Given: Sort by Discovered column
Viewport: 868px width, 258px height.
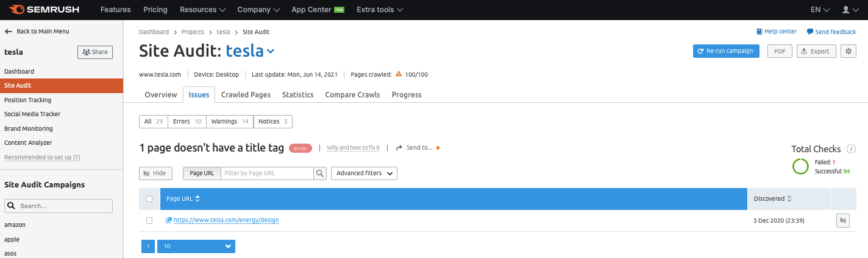Looking at the screenshot, I should pos(773,199).
